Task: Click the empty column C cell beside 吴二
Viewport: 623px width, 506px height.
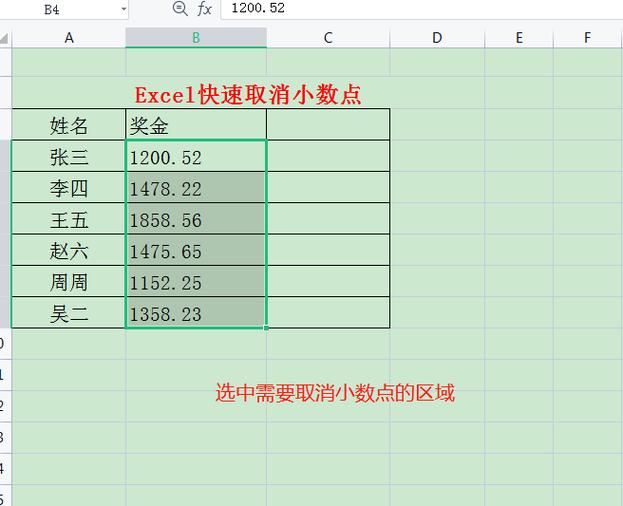Action: point(328,313)
